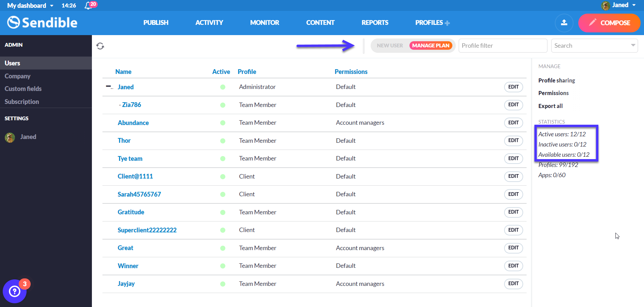Open user Winner

(128, 266)
